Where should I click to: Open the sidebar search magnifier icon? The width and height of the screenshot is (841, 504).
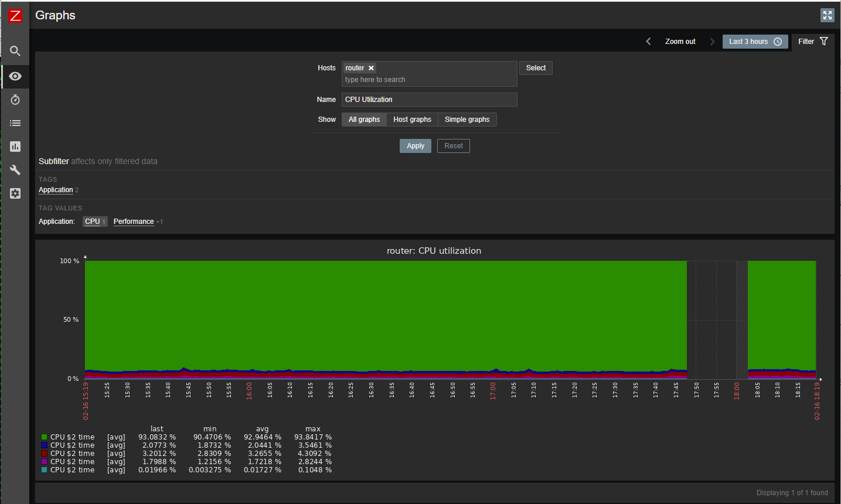click(15, 51)
